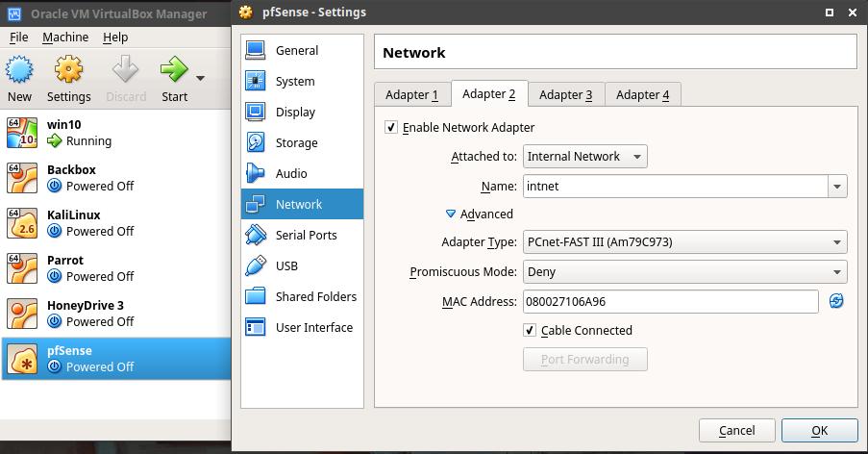Open the Storage settings disk icon
868x454 pixels.
(255, 142)
